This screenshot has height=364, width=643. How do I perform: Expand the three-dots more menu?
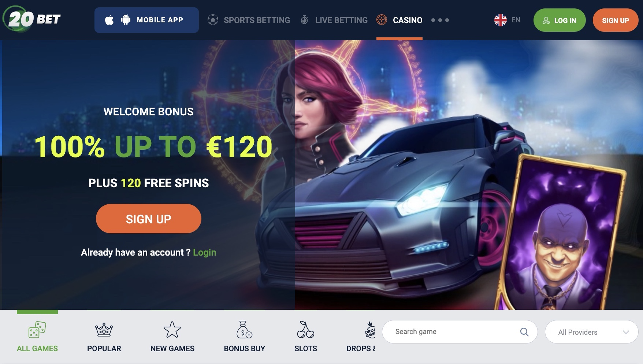(x=440, y=20)
